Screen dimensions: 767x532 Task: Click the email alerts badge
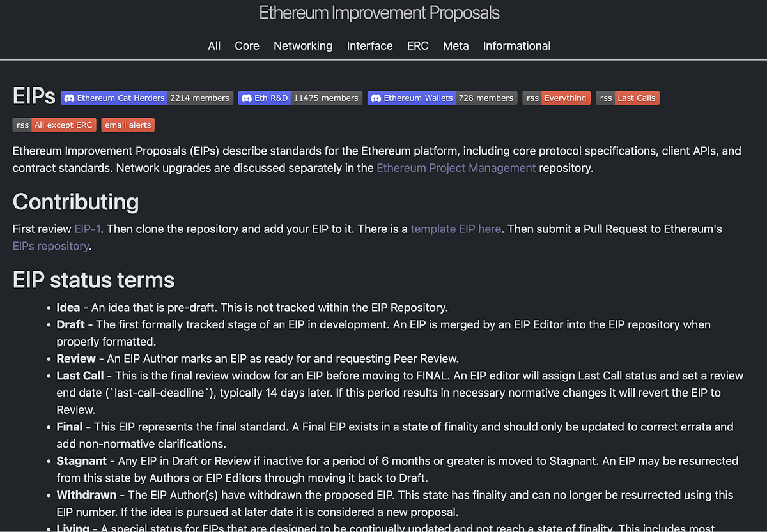(x=128, y=125)
